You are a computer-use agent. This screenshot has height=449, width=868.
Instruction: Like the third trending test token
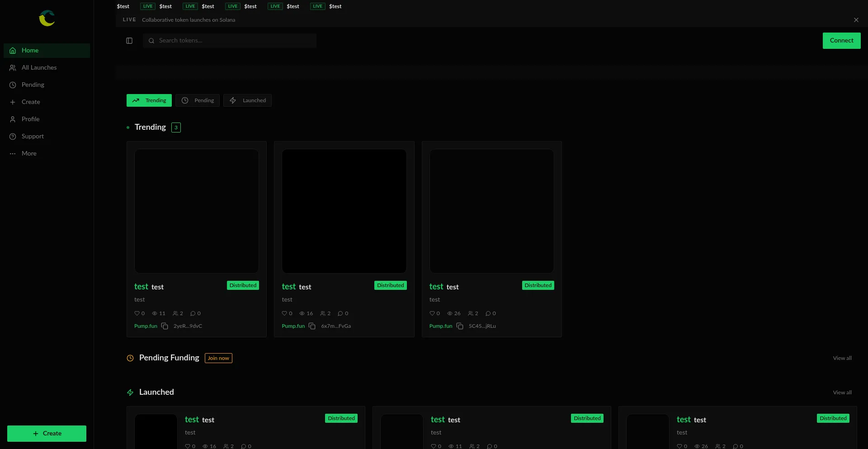(x=432, y=313)
